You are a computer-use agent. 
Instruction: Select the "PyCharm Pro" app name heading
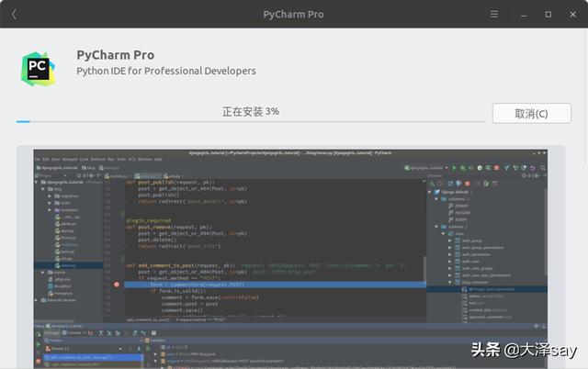tap(116, 55)
